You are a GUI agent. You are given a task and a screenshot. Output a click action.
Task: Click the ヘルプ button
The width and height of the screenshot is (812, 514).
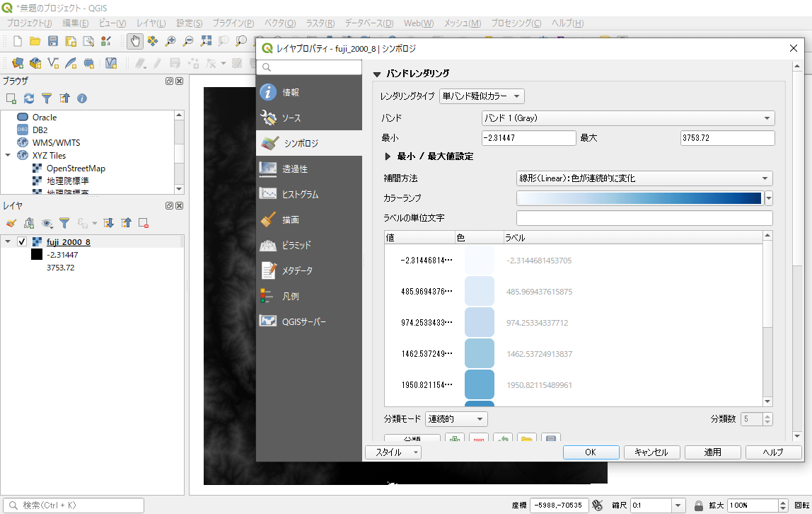tap(773, 452)
